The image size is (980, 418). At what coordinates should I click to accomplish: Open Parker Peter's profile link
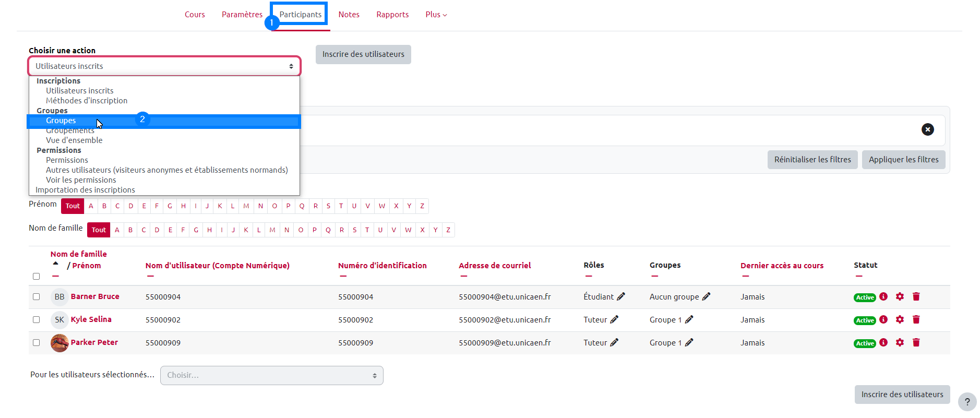coord(94,342)
